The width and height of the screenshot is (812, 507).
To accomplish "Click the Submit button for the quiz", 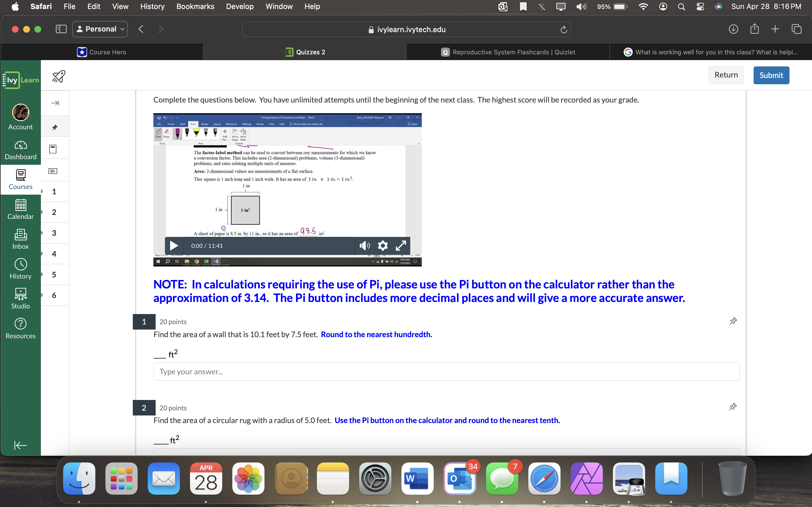I will (771, 75).
